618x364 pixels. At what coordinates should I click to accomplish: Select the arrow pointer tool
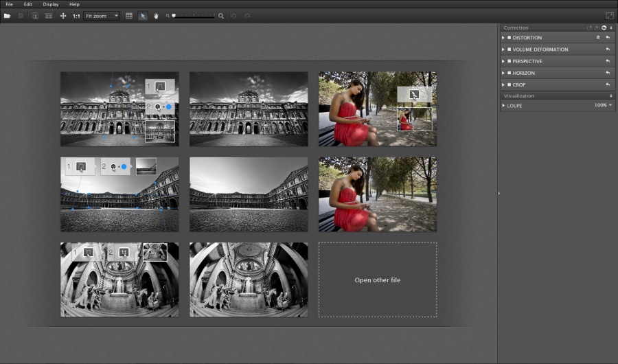coord(143,16)
